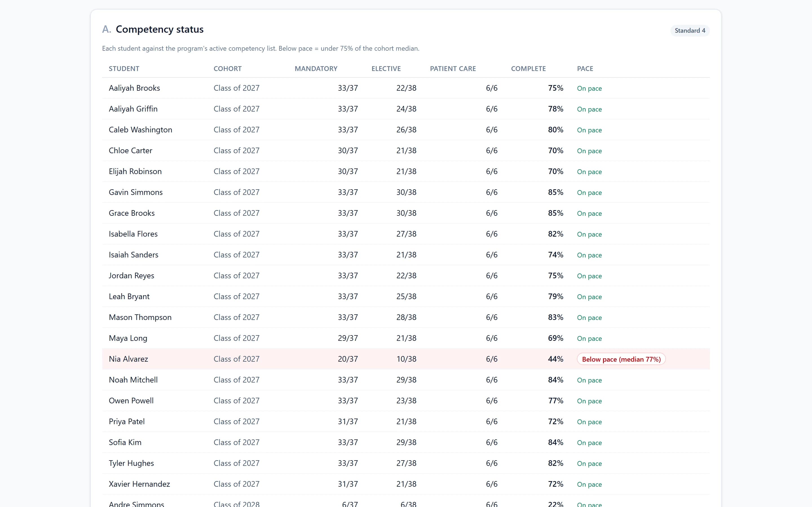812x507 pixels.
Task: Select the Gavin Simmons row
Action: pyautogui.click(x=406, y=192)
